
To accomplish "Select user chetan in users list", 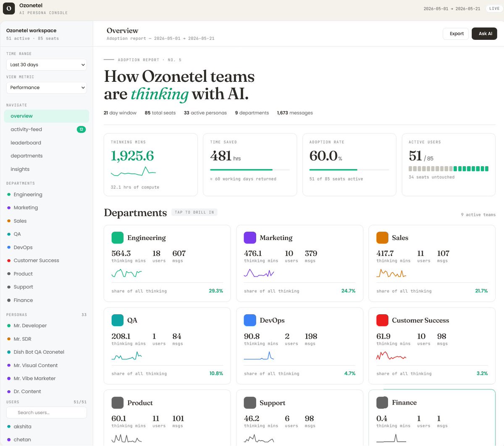I will tap(47, 440).
